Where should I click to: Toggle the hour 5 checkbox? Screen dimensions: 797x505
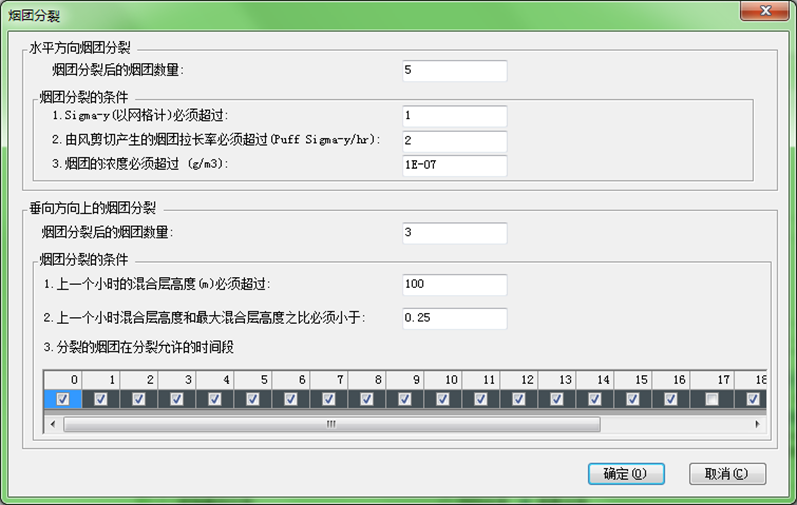pyautogui.click(x=252, y=399)
